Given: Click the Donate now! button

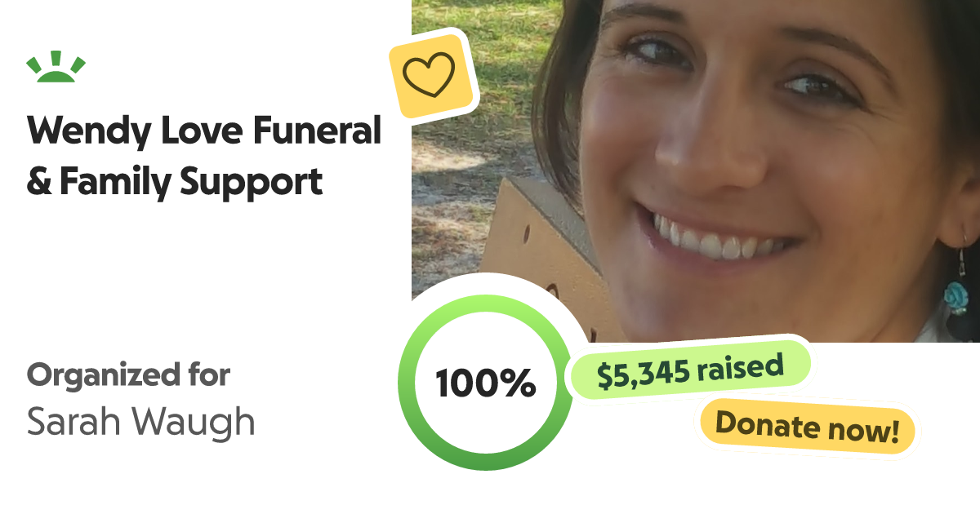Looking at the screenshot, I should (807, 428).
